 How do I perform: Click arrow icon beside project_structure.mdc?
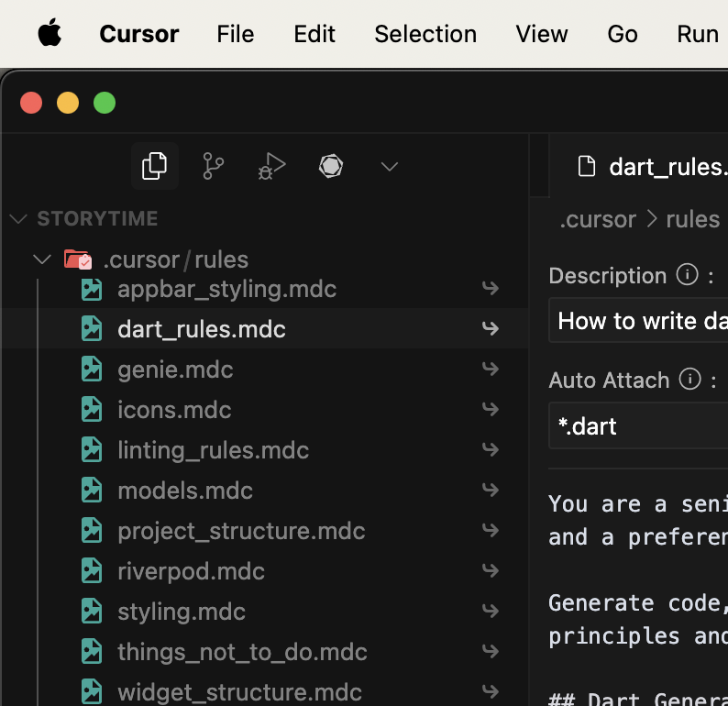[x=491, y=531]
